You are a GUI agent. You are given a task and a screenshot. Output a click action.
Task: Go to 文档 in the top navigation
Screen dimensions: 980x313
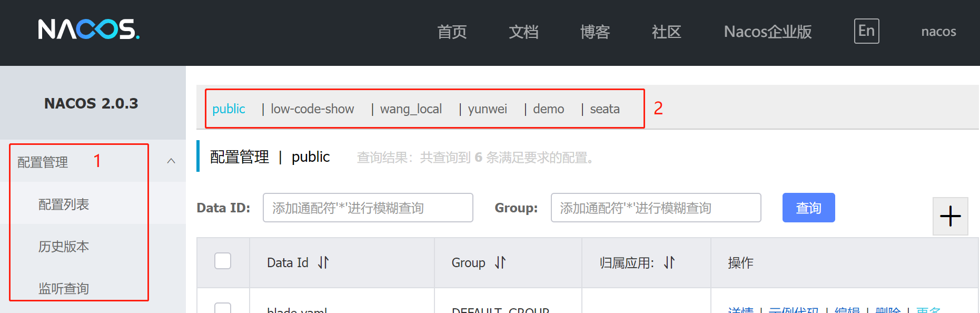[523, 32]
